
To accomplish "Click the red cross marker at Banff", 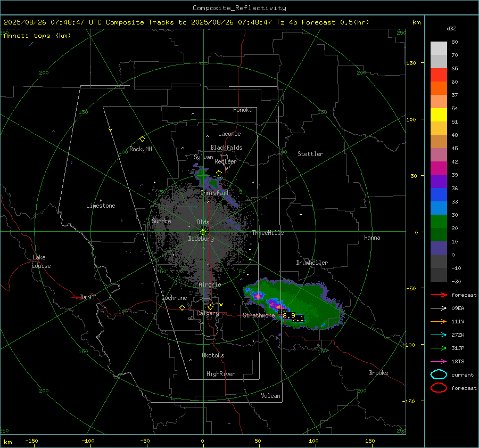I will coord(76,297).
